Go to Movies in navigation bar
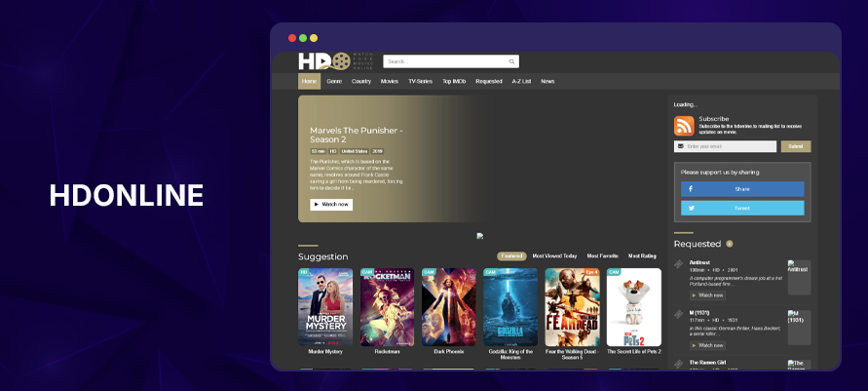The width and height of the screenshot is (868, 391). 389,81
